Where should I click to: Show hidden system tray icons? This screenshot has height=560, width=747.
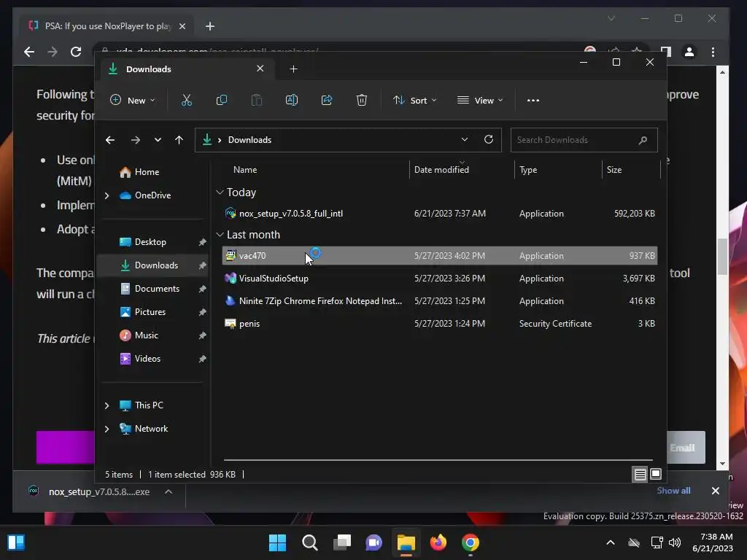(x=611, y=542)
